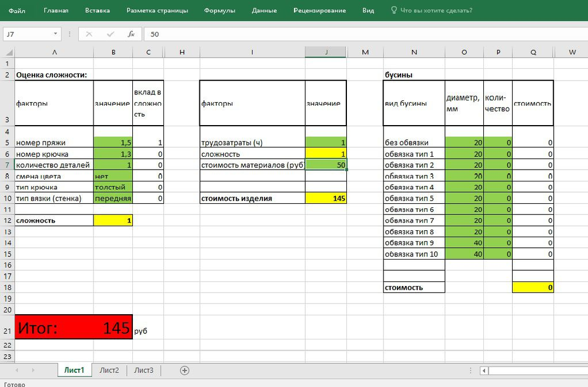Click the Select All corner triangle
The image size is (588, 387).
click(7, 52)
